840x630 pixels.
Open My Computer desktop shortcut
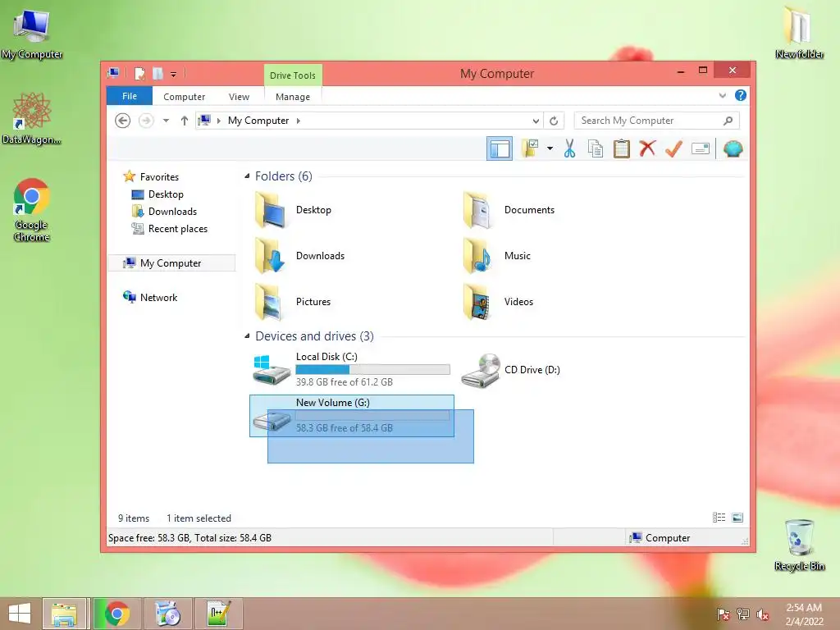(32, 33)
